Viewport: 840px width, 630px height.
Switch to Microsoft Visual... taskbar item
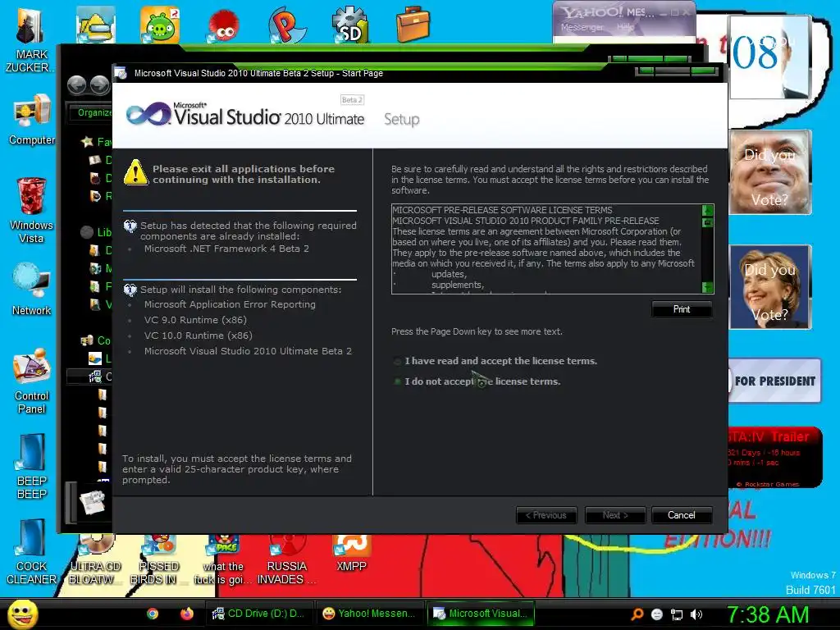pos(481,614)
